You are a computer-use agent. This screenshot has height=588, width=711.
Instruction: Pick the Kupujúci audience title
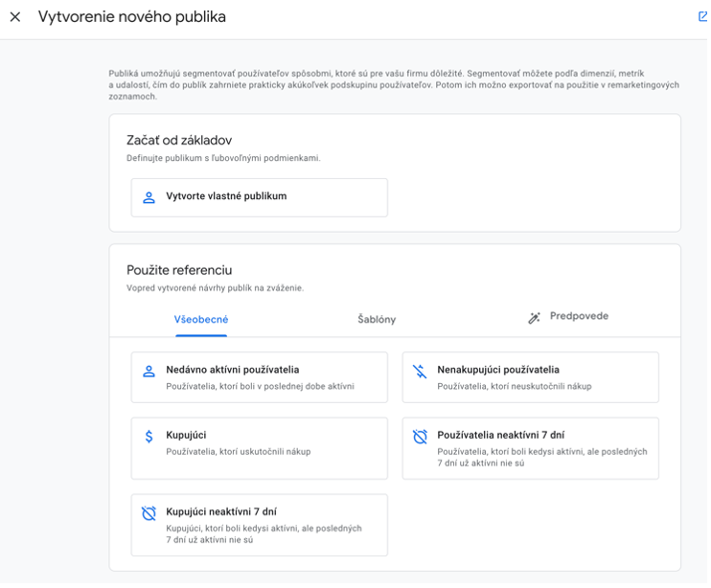coord(186,435)
